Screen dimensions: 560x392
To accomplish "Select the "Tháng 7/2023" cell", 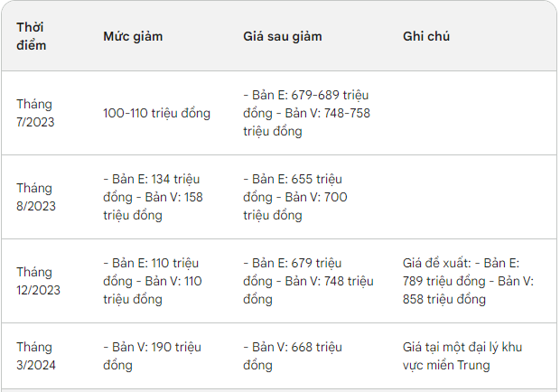I will coord(36,113).
